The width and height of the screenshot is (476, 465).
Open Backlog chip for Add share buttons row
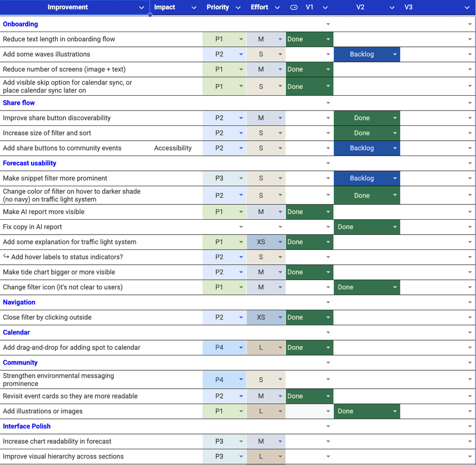367,148
